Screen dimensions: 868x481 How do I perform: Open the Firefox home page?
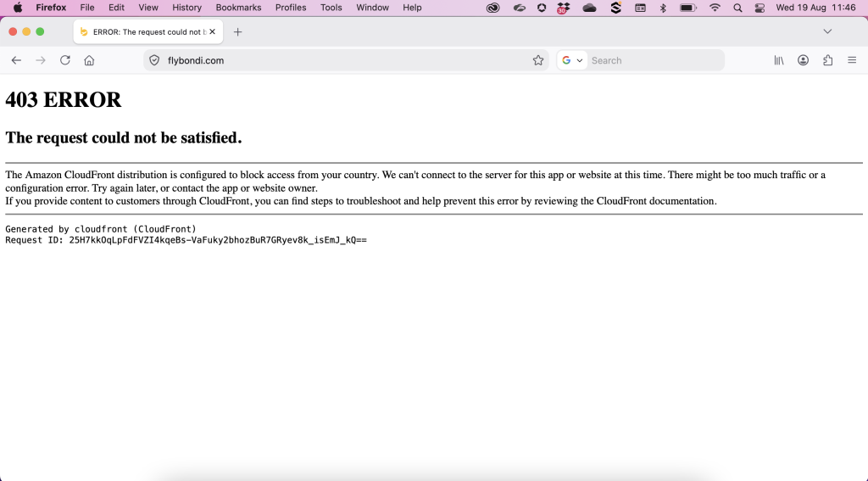89,60
